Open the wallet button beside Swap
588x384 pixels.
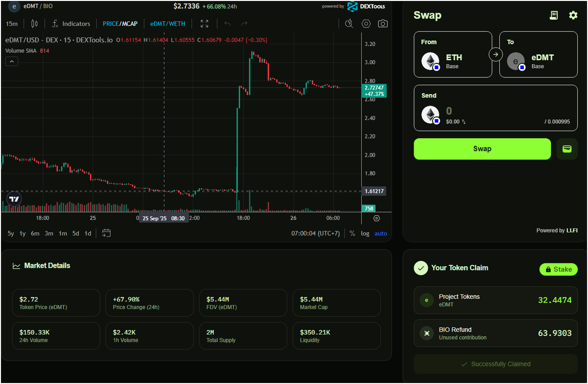(x=567, y=149)
